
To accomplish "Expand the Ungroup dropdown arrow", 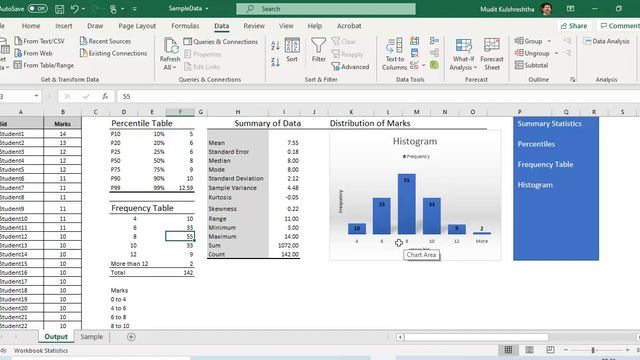I will [556, 53].
